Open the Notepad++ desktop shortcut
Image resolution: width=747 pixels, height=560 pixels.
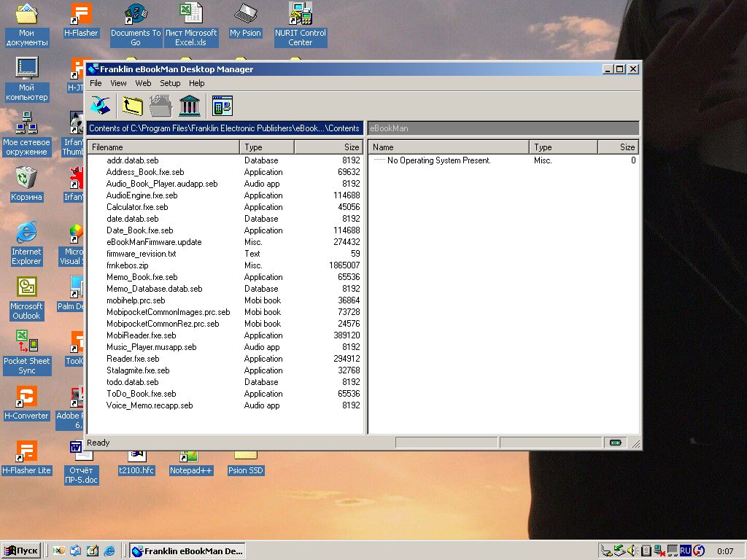point(190,464)
